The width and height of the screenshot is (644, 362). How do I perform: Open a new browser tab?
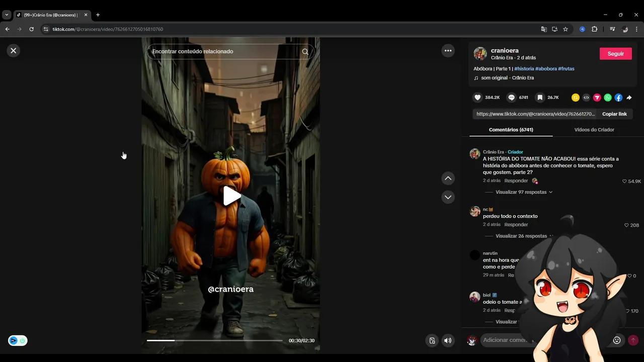click(x=98, y=15)
